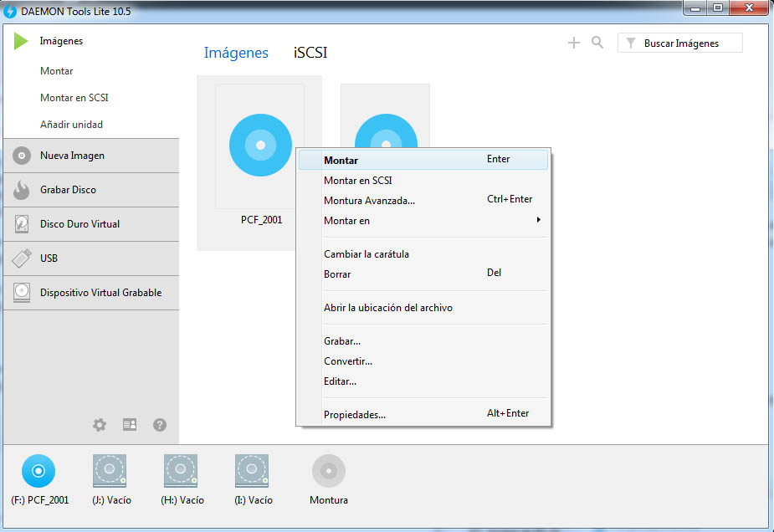Choose Montar in the context menu

click(x=423, y=160)
